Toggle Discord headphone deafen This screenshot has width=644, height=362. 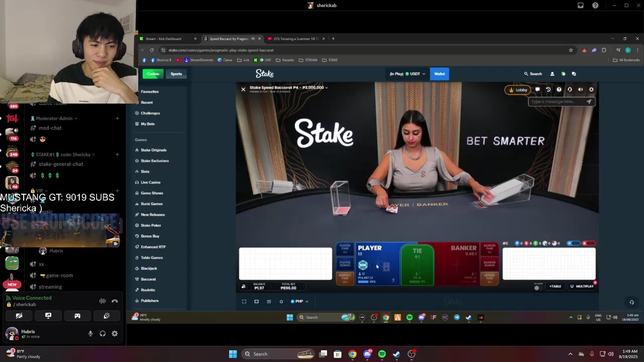click(x=103, y=333)
